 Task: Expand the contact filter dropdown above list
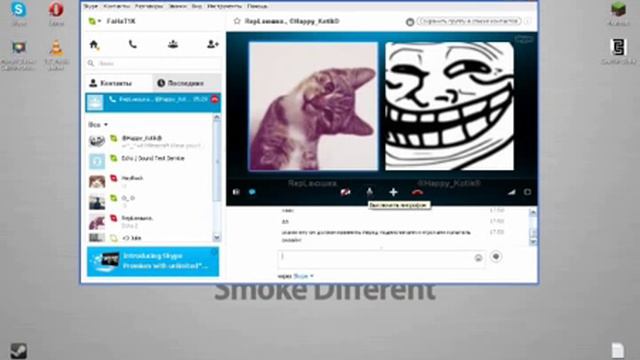[x=98, y=124]
